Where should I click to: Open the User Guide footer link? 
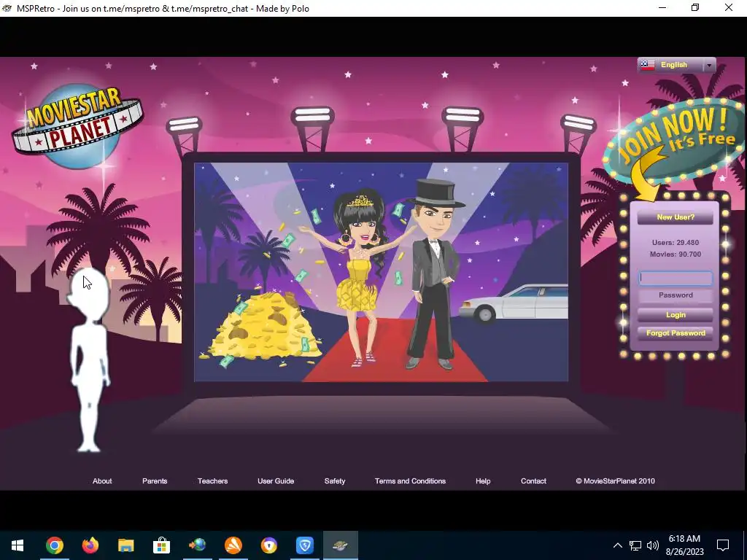coord(276,481)
